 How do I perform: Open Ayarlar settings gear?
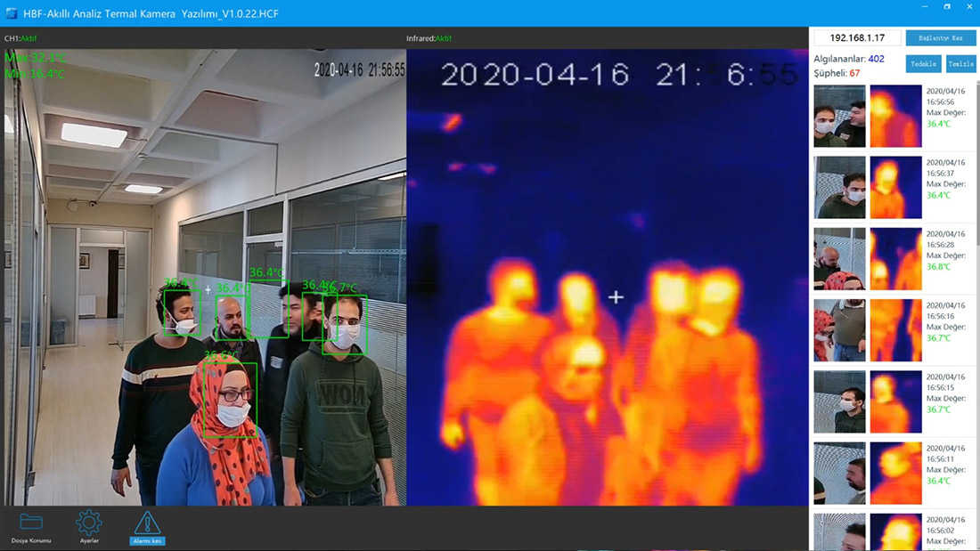tap(89, 523)
